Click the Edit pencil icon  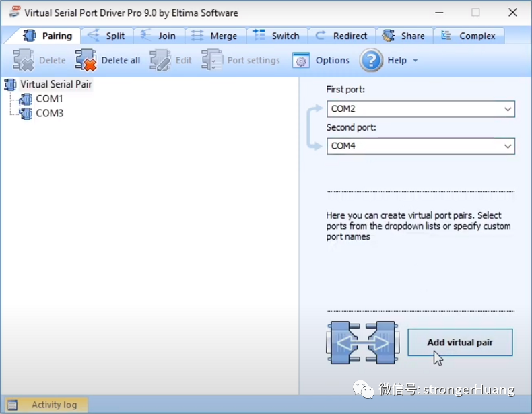pos(160,60)
